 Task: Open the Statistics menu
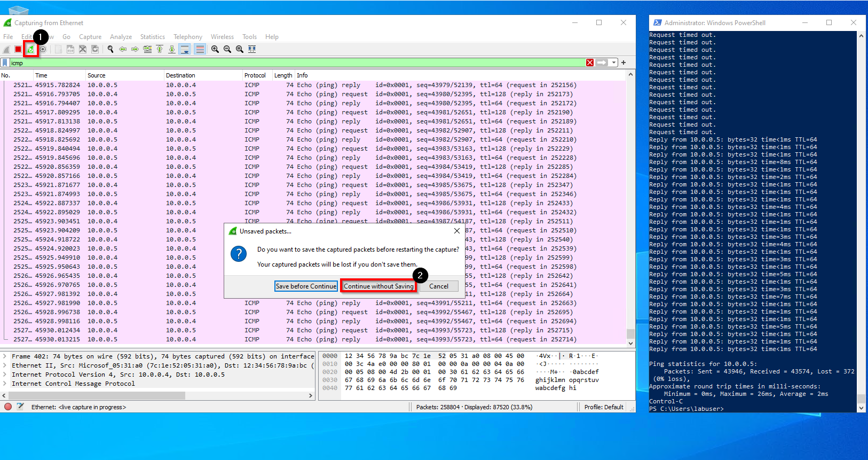point(153,37)
